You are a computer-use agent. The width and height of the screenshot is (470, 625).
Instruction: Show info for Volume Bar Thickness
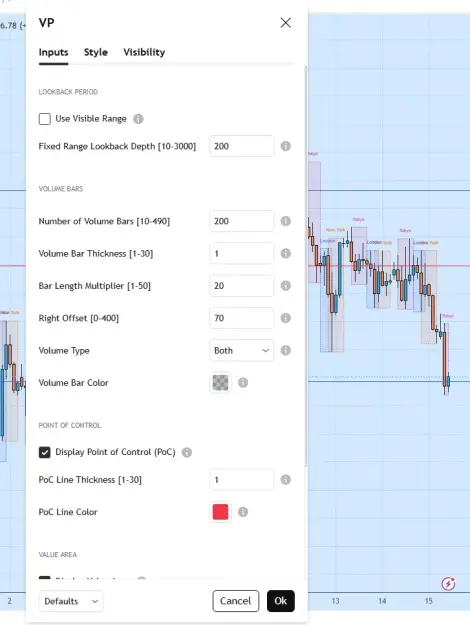click(285, 253)
